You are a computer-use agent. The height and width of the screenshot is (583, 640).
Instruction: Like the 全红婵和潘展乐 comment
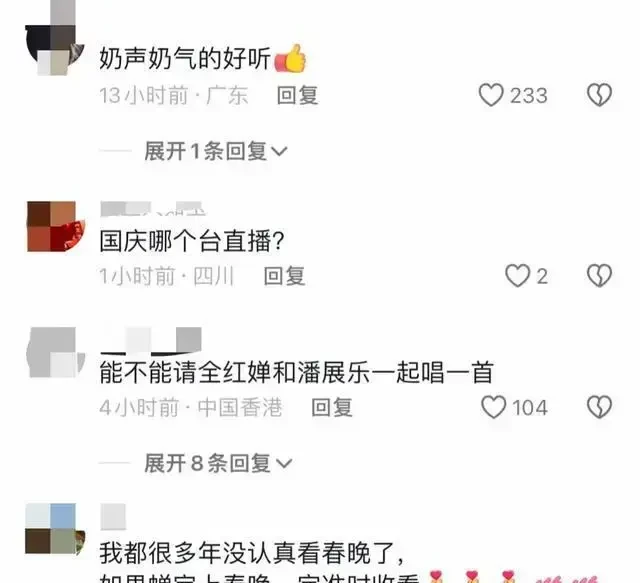point(493,407)
